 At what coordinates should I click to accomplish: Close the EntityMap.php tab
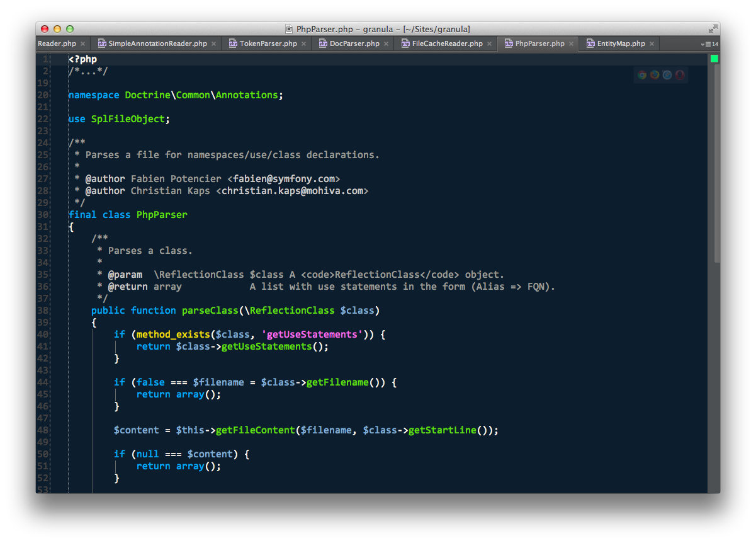pyautogui.click(x=652, y=44)
